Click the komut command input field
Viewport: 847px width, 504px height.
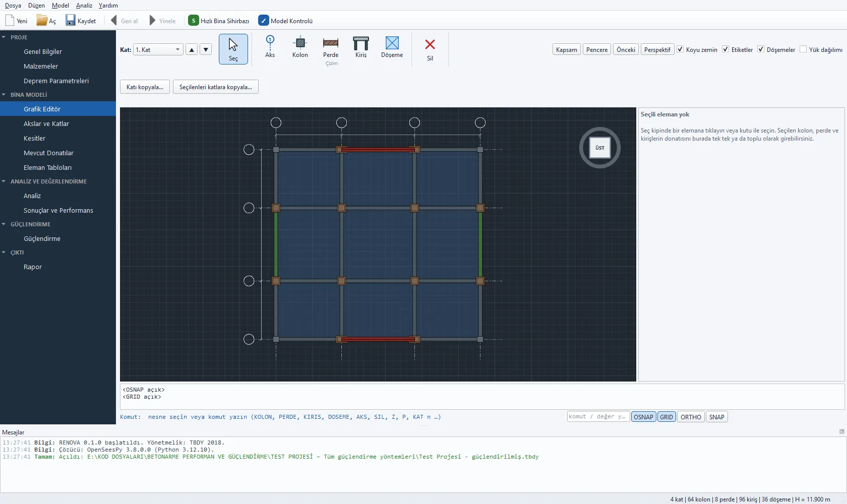(x=598, y=416)
